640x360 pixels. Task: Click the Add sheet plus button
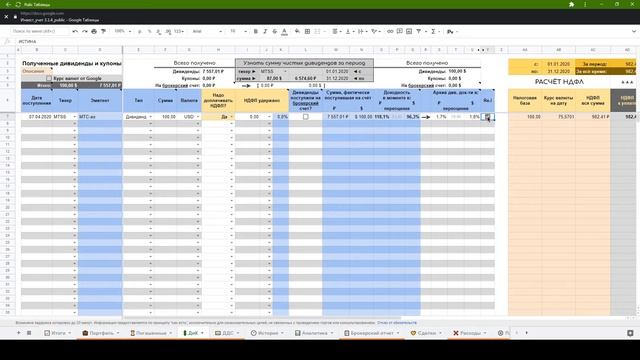(x=18, y=333)
